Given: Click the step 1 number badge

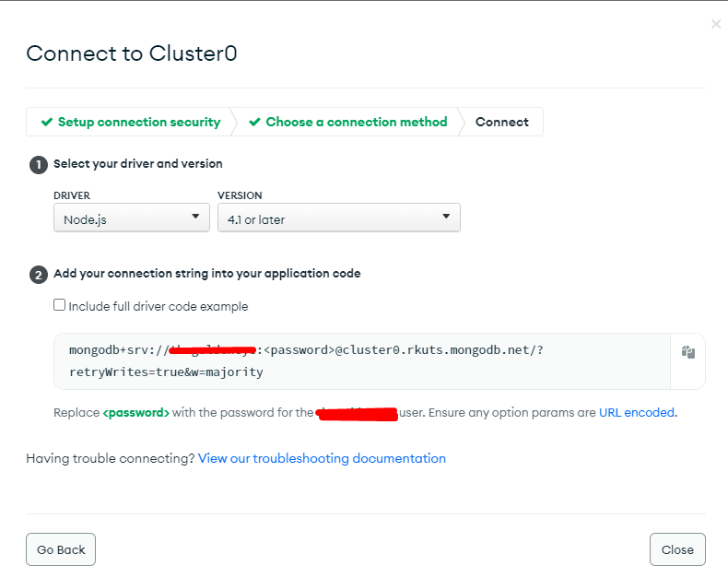Looking at the screenshot, I should tap(39, 164).
